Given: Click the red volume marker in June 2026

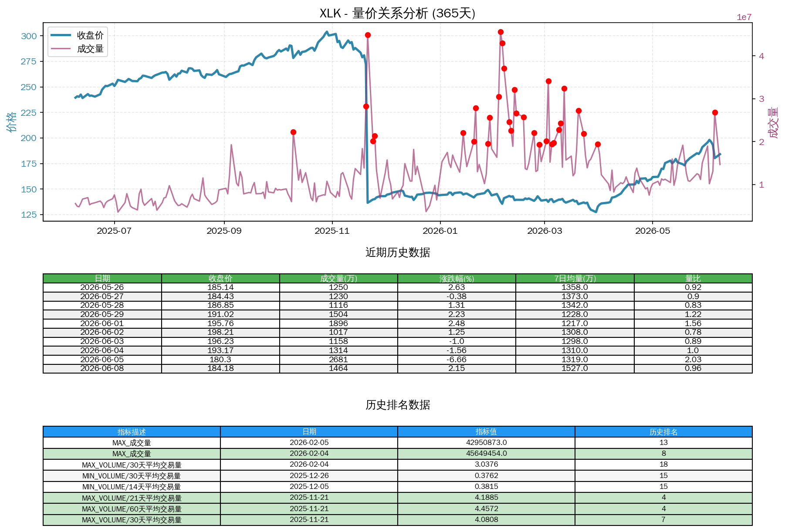Looking at the screenshot, I should tap(715, 112).
